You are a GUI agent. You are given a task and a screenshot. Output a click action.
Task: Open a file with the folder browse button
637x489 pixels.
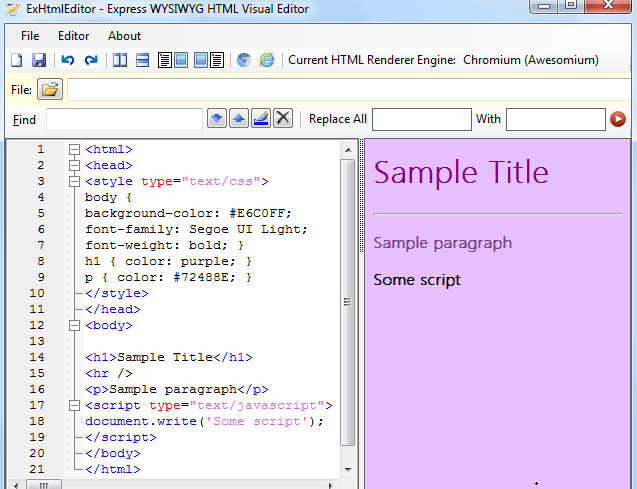50,90
